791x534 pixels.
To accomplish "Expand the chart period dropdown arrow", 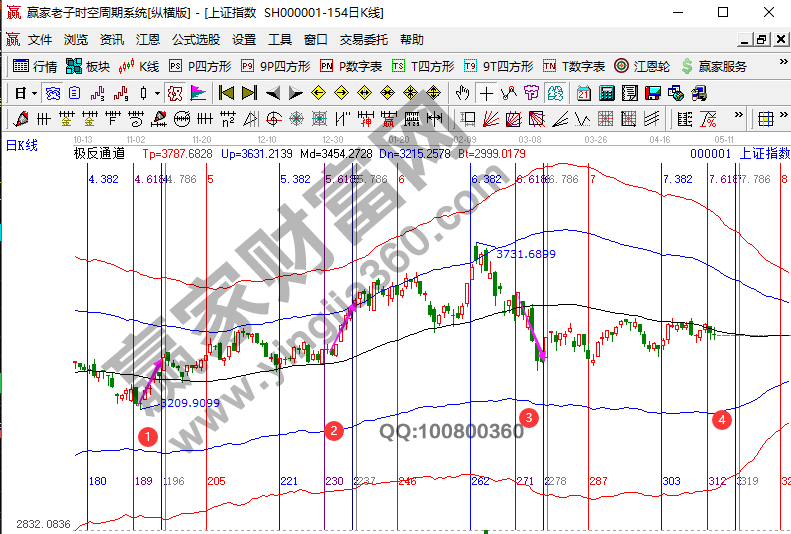I will pyautogui.click(x=34, y=93).
